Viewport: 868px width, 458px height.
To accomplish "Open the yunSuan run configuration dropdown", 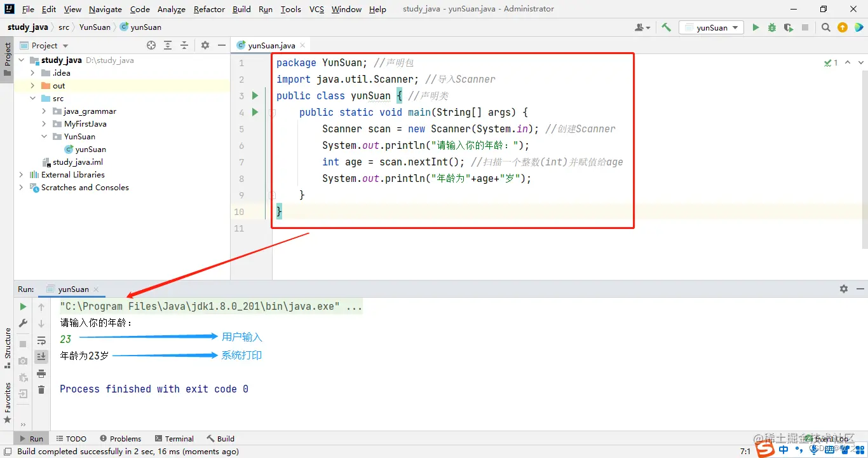I will [712, 27].
